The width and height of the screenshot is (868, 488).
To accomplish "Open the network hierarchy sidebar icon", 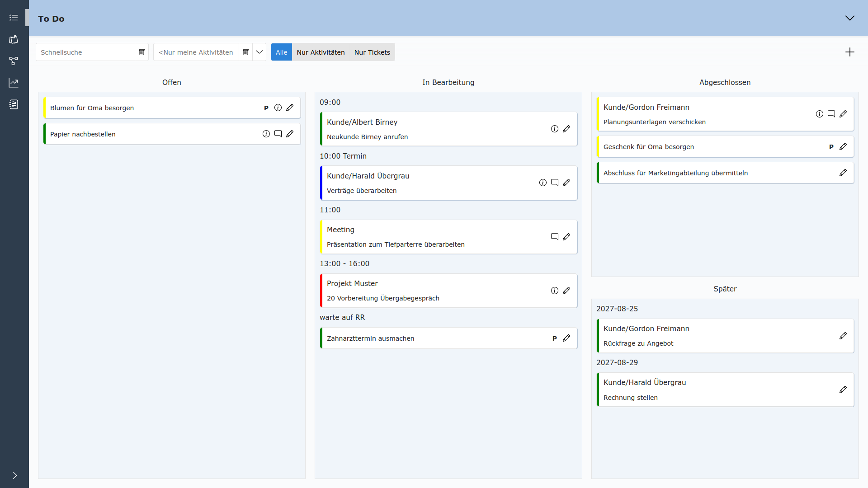I will (x=14, y=61).
